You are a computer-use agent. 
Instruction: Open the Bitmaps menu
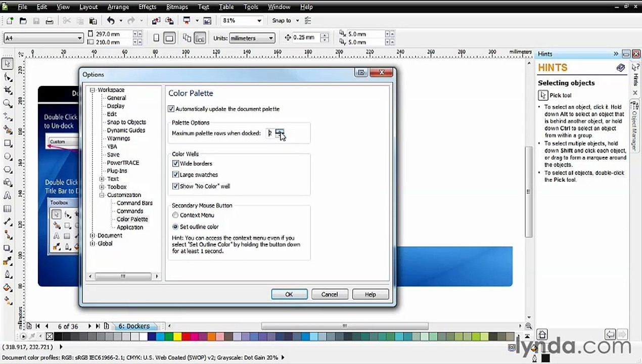coord(177,7)
